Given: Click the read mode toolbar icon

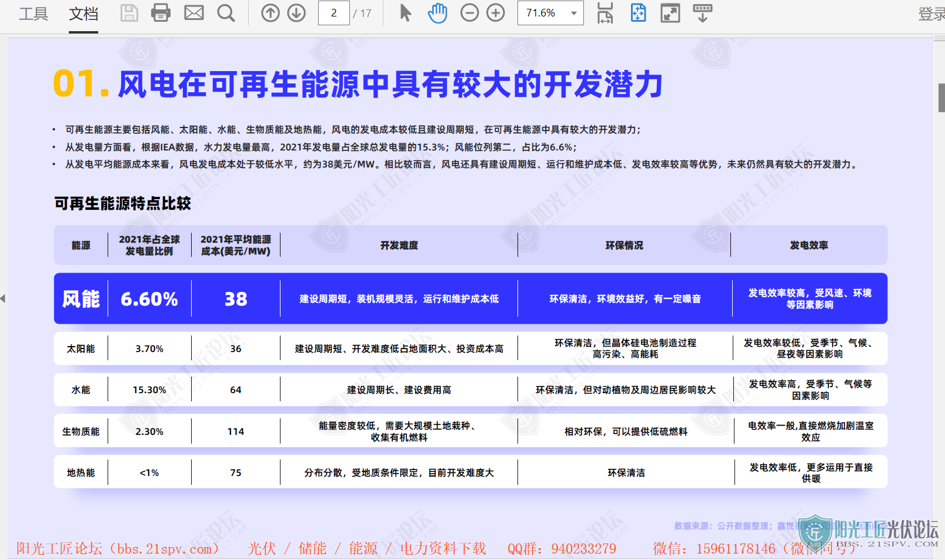Looking at the screenshot, I should (703, 13).
